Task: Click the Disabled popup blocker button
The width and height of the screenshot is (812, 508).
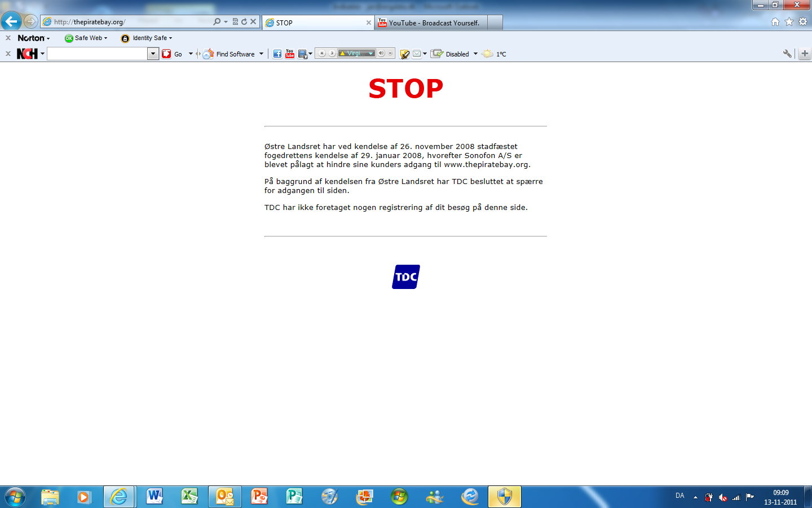Action: pyautogui.click(x=451, y=54)
